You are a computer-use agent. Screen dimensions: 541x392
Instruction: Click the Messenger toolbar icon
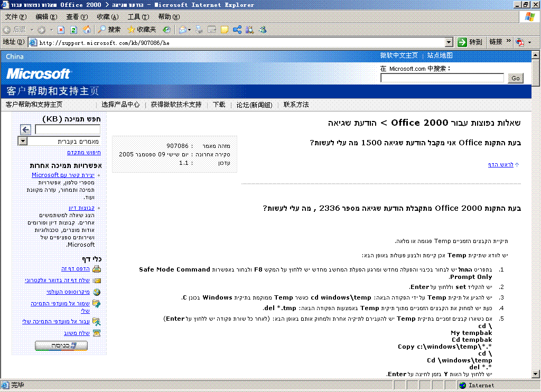coord(263,30)
